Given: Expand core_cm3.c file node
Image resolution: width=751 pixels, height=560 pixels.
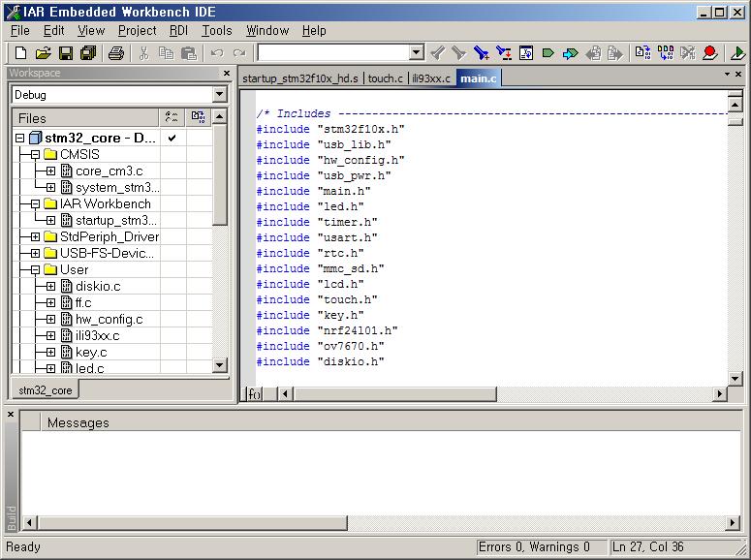Looking at the screenshot, I should (50, 171).
